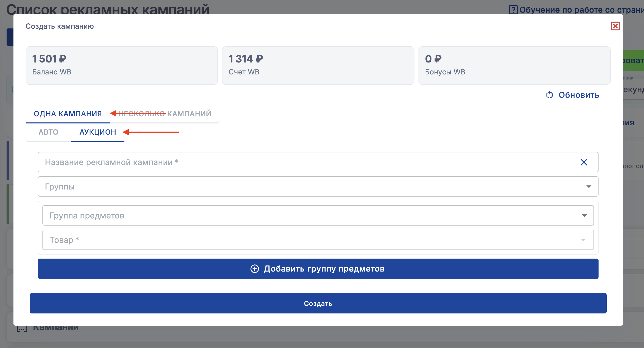The height and width of the screenshot is (348, 644).
Task: Open Обучение по работе со страницей link
Action: pos(581,10)
